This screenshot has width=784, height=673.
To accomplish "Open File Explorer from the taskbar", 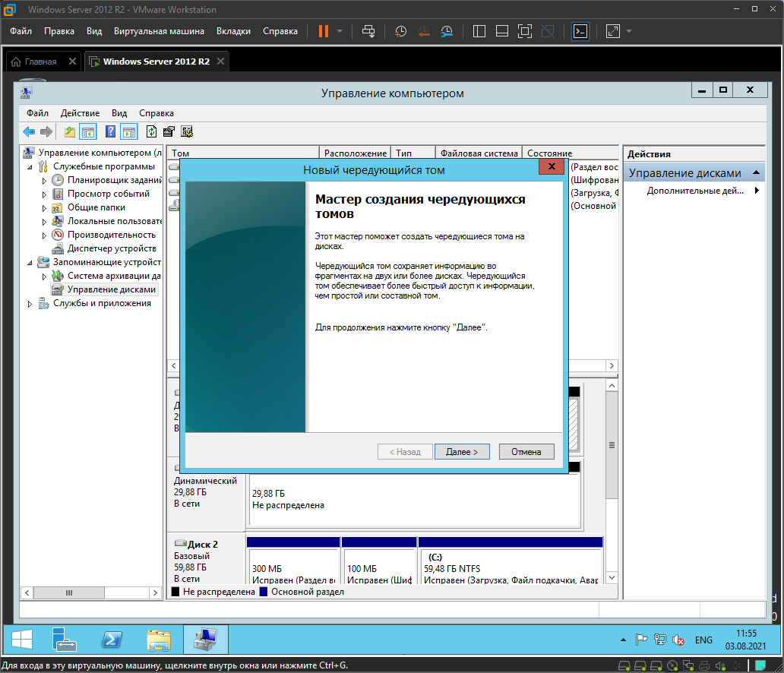I will coord(159,640).
